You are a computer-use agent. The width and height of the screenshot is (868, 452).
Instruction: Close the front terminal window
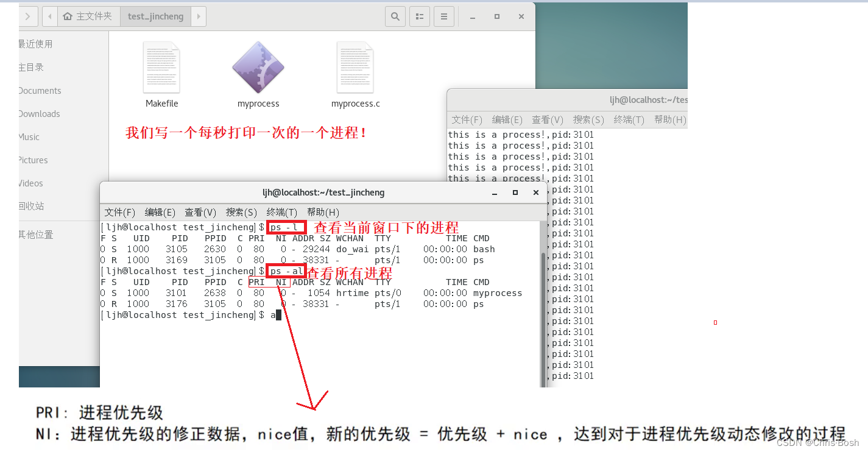536,192
